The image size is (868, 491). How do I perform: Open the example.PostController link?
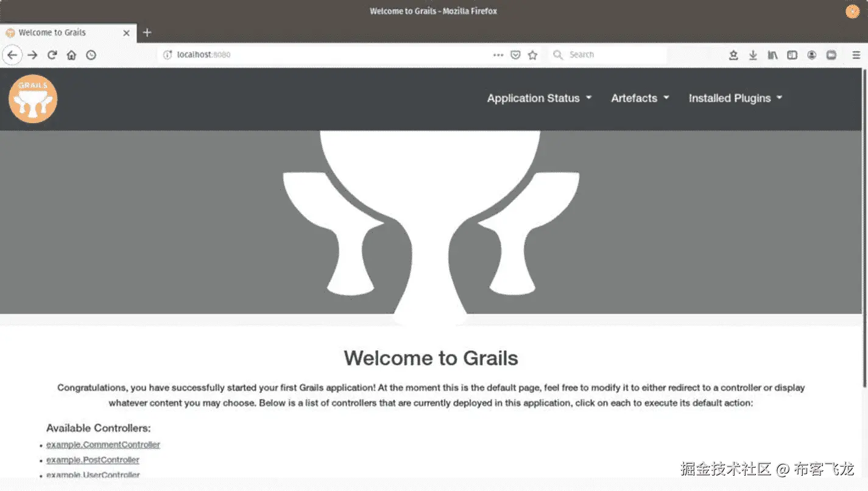tap(93, 460)
